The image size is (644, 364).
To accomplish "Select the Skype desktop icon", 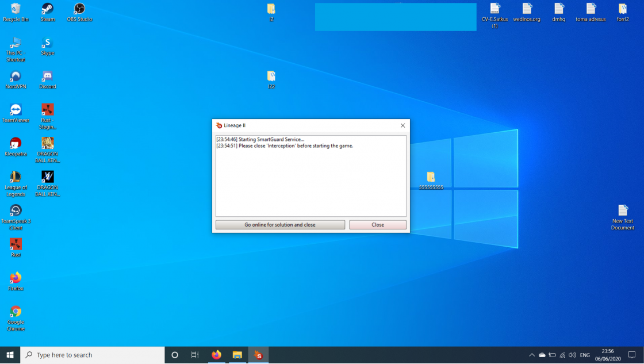I will point(47,44).
